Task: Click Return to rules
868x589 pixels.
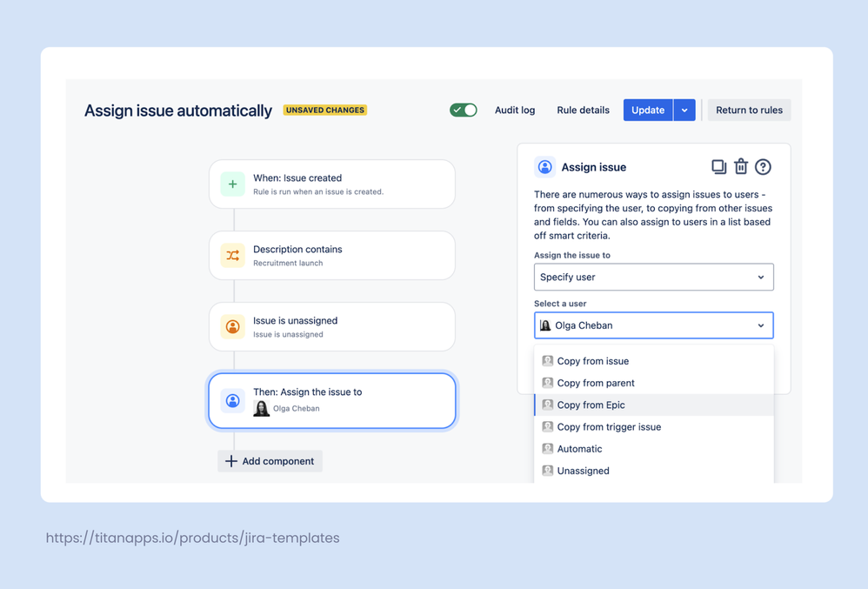Action: click(x=749, y=110)
